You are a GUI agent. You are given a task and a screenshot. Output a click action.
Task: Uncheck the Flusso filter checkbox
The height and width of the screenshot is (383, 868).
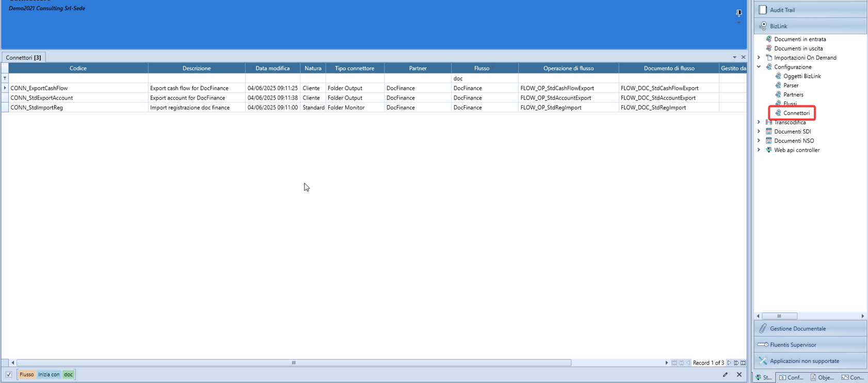[x=9, y=375]
